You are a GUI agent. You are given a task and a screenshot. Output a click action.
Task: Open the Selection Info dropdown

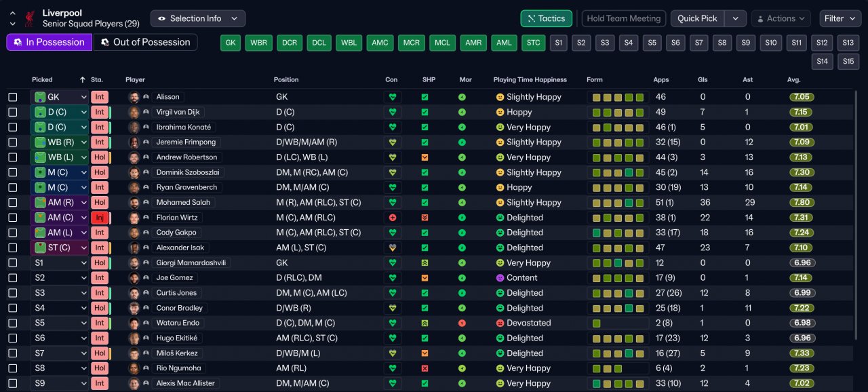tap(197, 18)
